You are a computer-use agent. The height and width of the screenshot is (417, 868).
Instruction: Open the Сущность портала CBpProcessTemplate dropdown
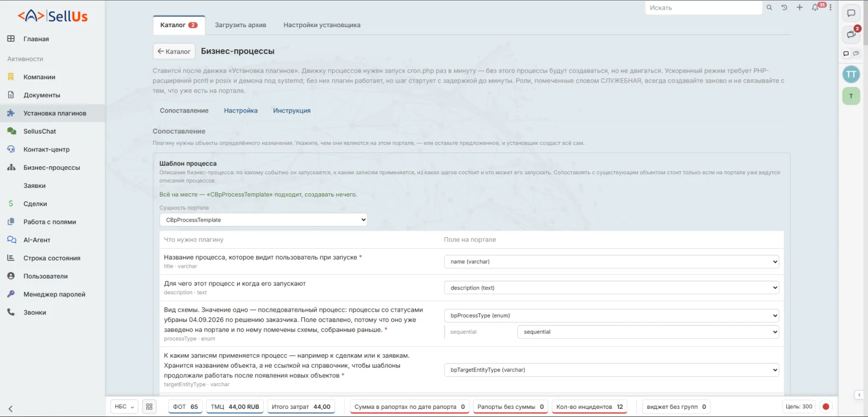[264, 220]
